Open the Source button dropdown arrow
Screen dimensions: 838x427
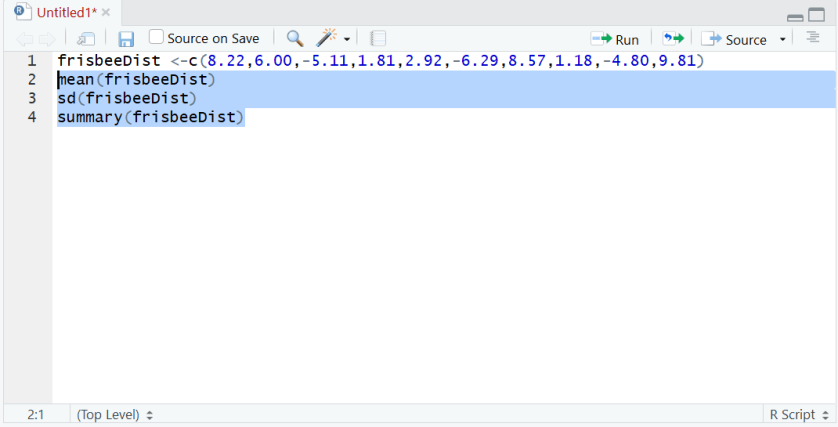tap(782, 40)
